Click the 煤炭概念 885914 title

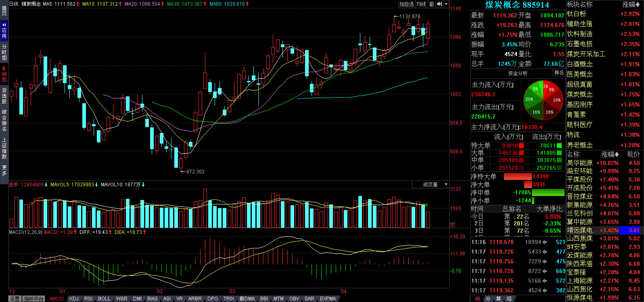517,5
